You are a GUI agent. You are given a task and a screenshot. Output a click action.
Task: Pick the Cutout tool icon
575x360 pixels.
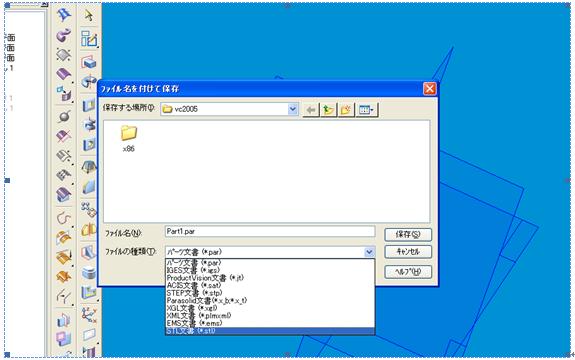tap(89, 105)
